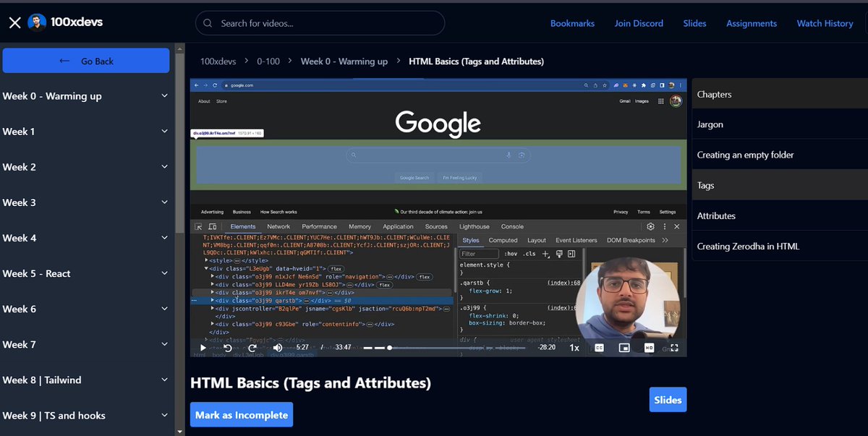Expand the Week 2 section
This screenshot has height=436, width=868.
(85, 167)
